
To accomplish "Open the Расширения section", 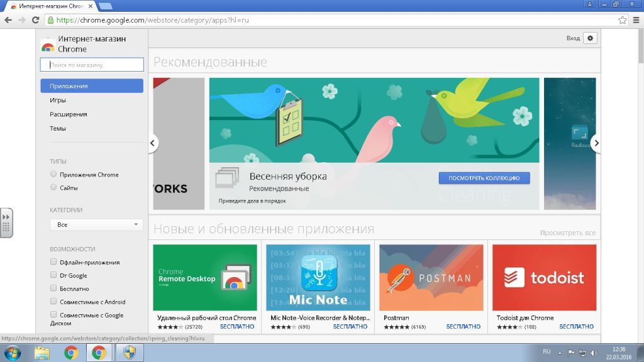I will click(x=68, y=114).
